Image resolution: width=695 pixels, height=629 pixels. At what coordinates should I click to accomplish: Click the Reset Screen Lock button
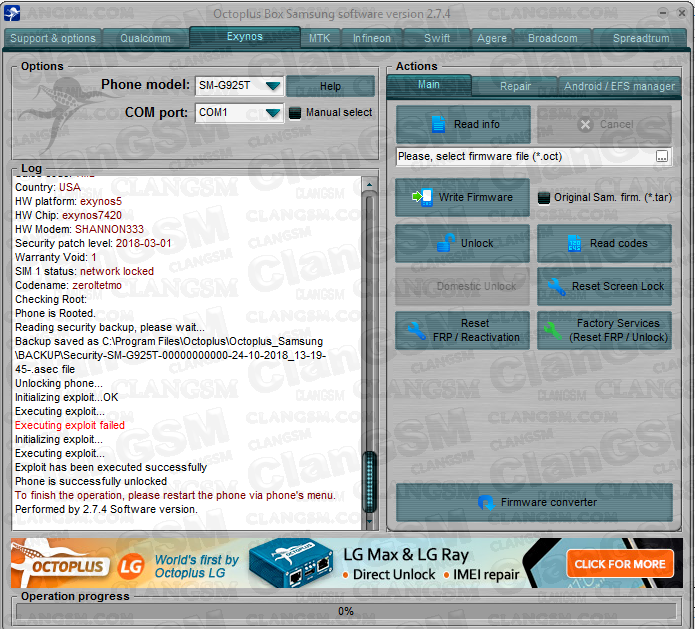(605, 286)
